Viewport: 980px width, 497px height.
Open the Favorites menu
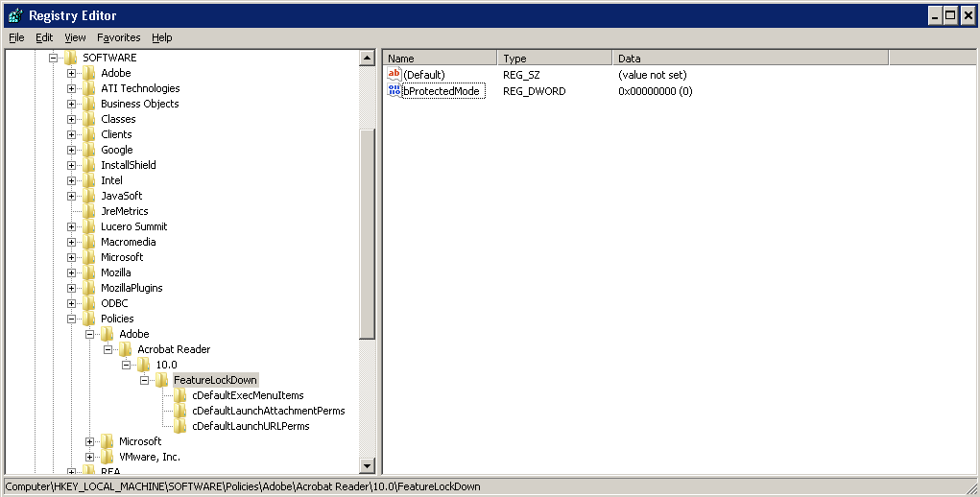pyautogui.click(x=119, y=37)
